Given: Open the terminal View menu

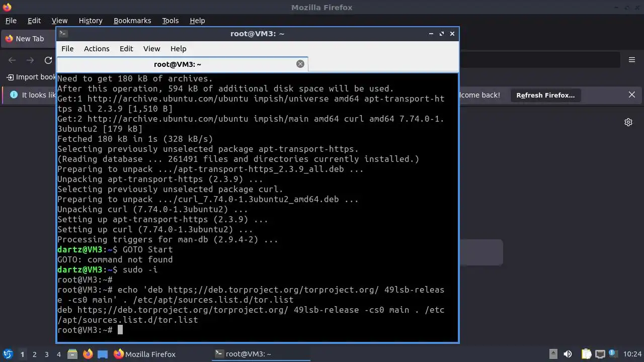Looking at the screenshot, I should pyautogui.click(x=151, y=49).
